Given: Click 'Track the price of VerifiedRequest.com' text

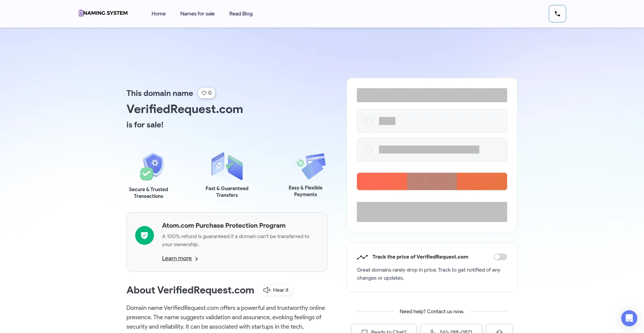Looking at the screenshot, I should click(420, 257).
